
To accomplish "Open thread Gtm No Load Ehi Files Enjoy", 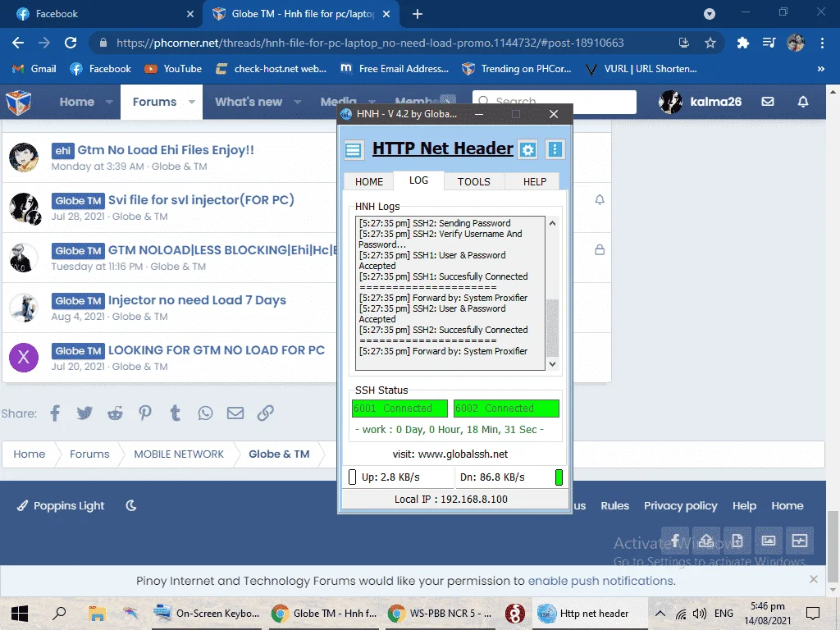I will tap(166, 150).
